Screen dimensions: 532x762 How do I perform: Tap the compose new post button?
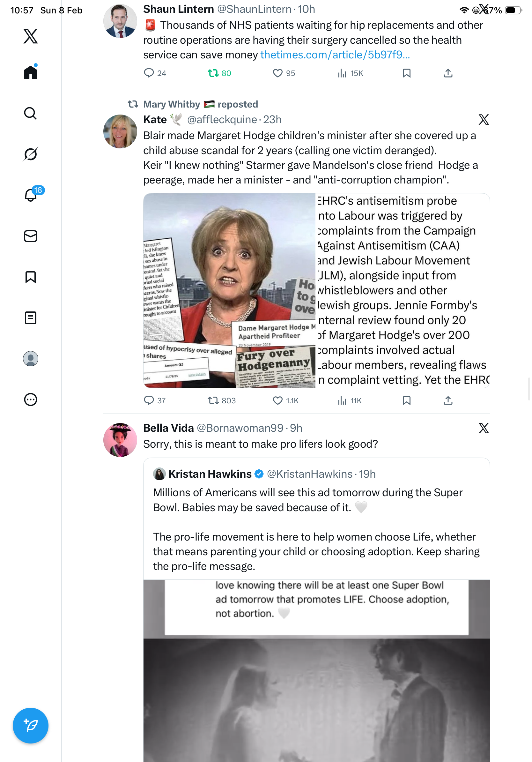[x=31, y=726]
